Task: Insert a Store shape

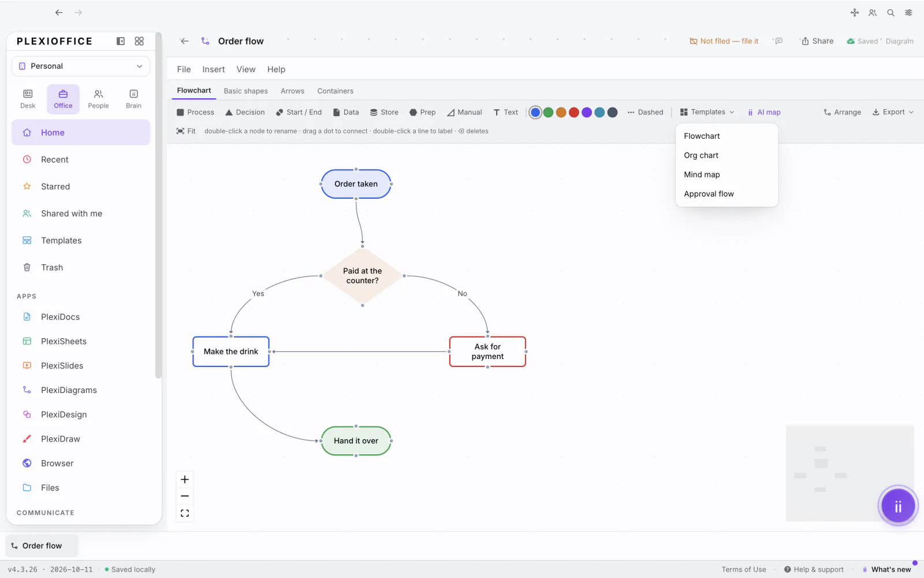Action: (x=384, y=112)
